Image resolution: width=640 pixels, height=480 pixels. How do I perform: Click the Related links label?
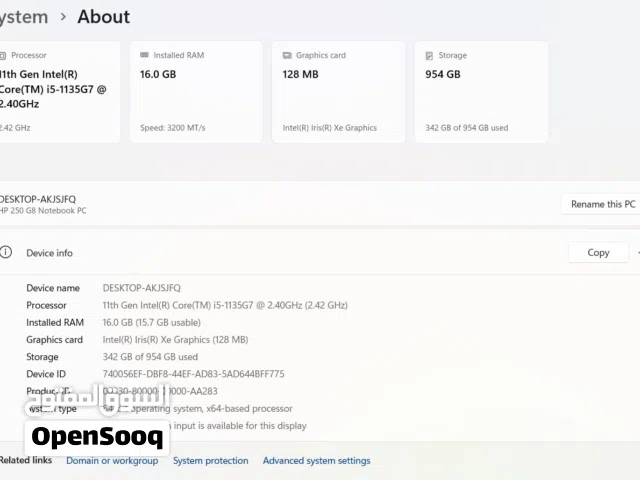point(26,460)
